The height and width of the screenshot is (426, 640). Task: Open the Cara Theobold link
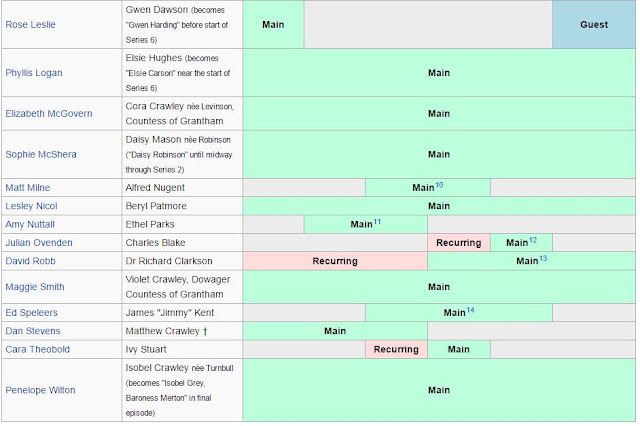[x=38, y=349]
